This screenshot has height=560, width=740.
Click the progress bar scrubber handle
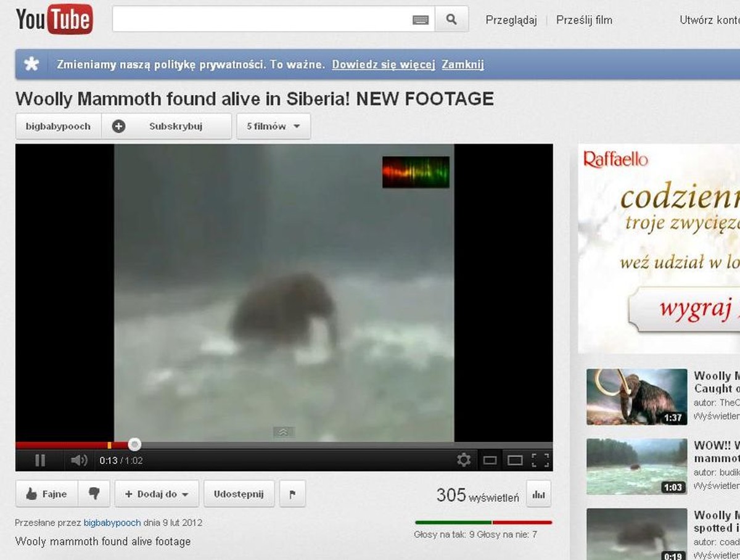click(134, 444)
